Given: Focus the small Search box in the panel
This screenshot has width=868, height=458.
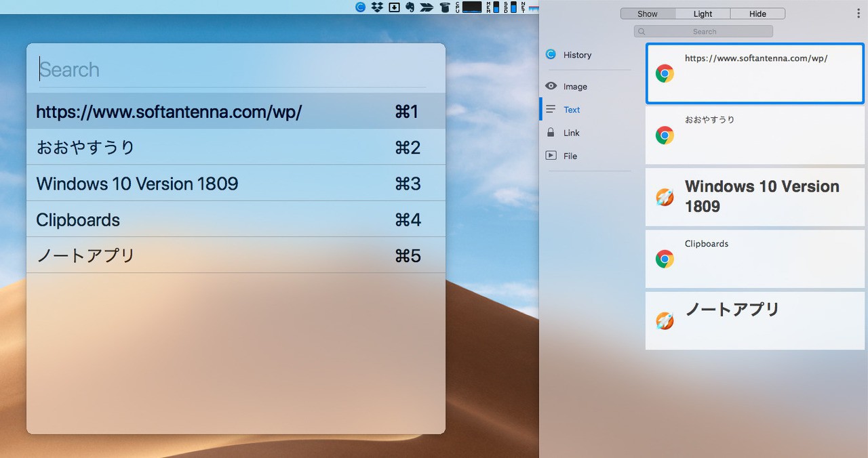Looking at the screenshot, I should click(704, 32).
